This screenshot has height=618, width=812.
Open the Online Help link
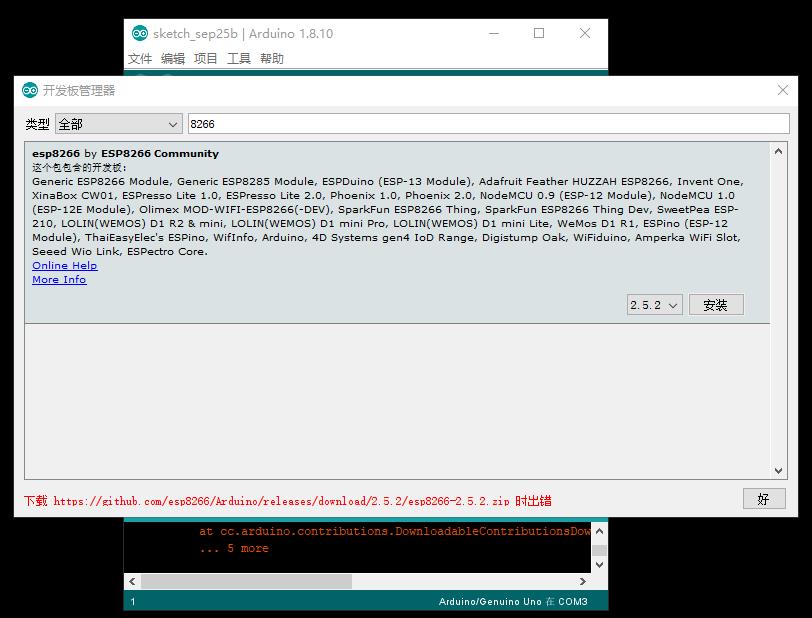pos(65,266)
